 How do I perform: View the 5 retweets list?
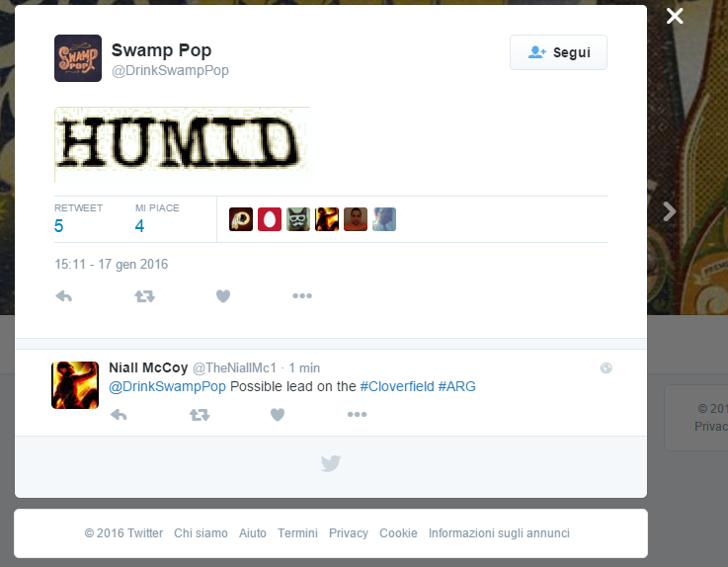[x=78, y=218]
